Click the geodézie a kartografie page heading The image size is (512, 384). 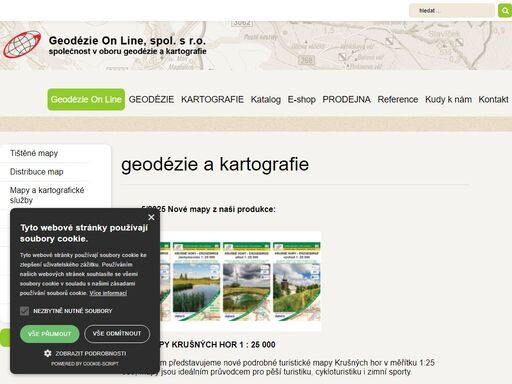215,164
